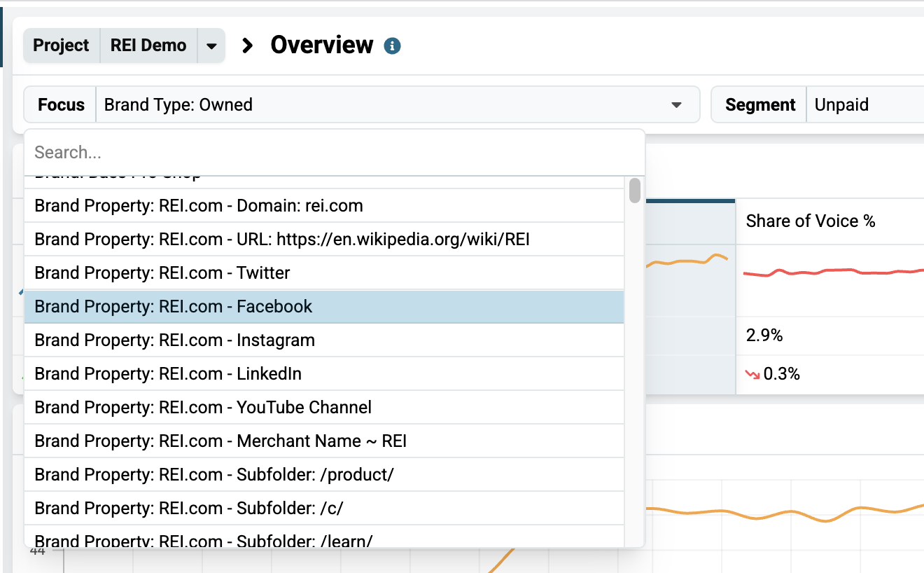Click the Focus search input field
The width and height of the screenshot is (924, 573).
335,153
